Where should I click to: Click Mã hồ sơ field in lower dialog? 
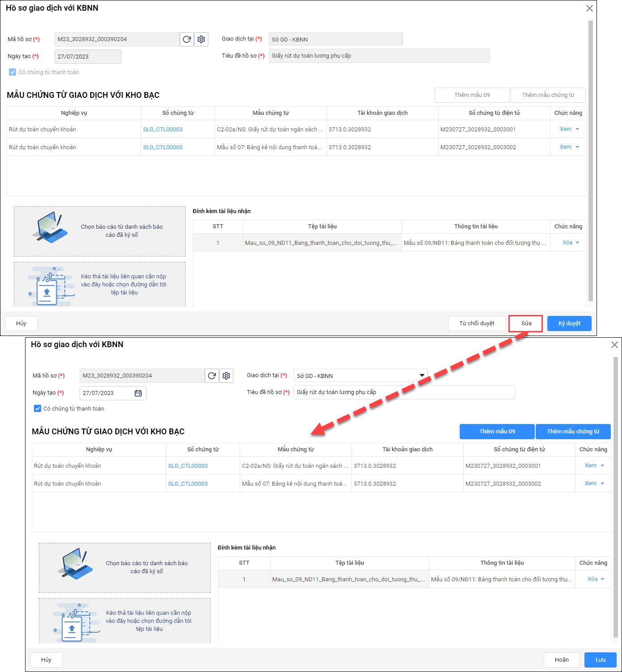142,376
